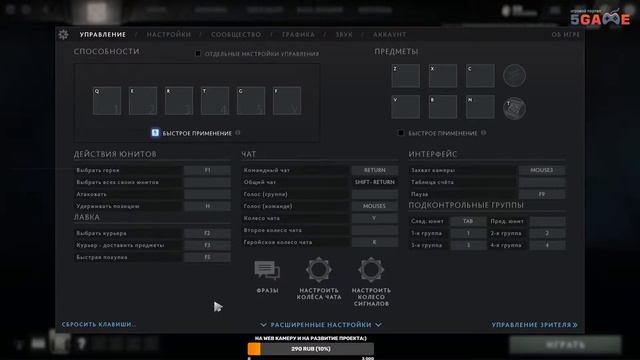This screenshot has width=640, height=360.
Task: Click the question mark icon in bottom bar
Action: coord(82,344)
